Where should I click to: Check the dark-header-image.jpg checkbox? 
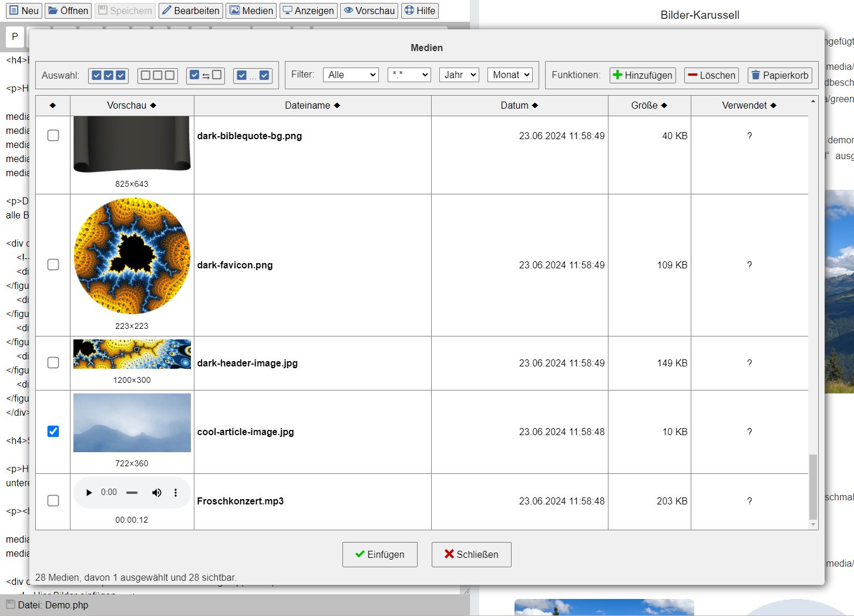coord(53,363)
